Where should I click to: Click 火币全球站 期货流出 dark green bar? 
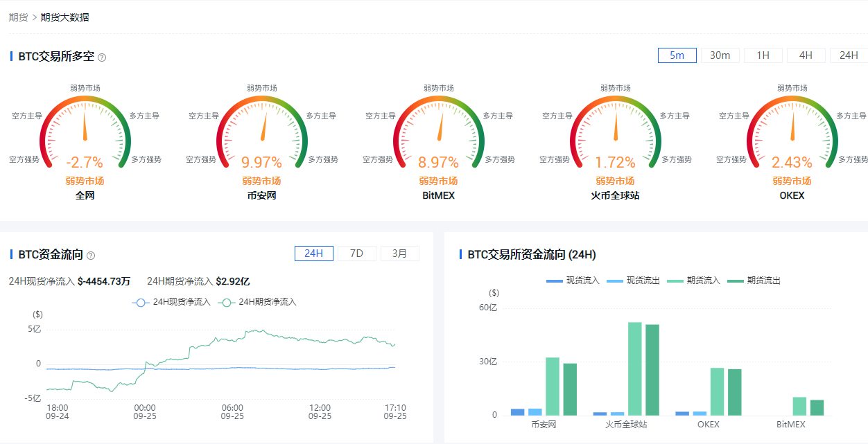pyautogui.click(x=652, y=370)
